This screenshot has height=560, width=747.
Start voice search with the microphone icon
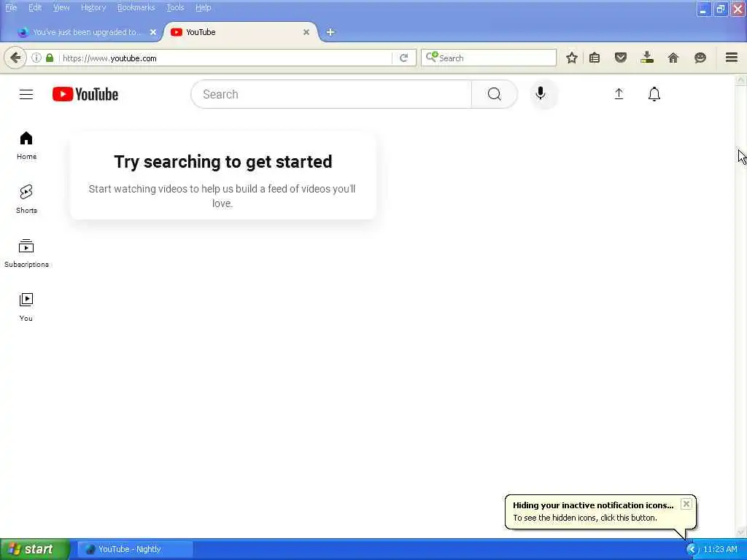tap(541, 94)
